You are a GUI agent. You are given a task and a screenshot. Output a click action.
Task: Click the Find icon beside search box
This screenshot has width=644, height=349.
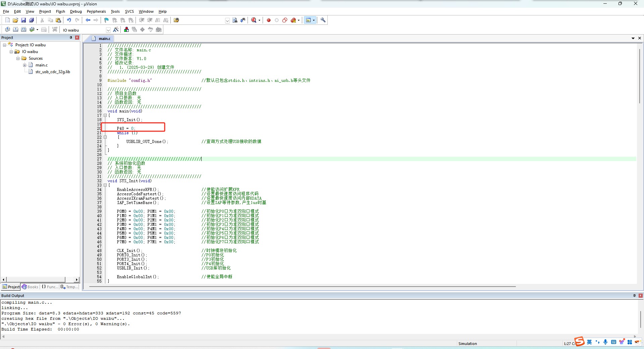click(x=235, y=20)
